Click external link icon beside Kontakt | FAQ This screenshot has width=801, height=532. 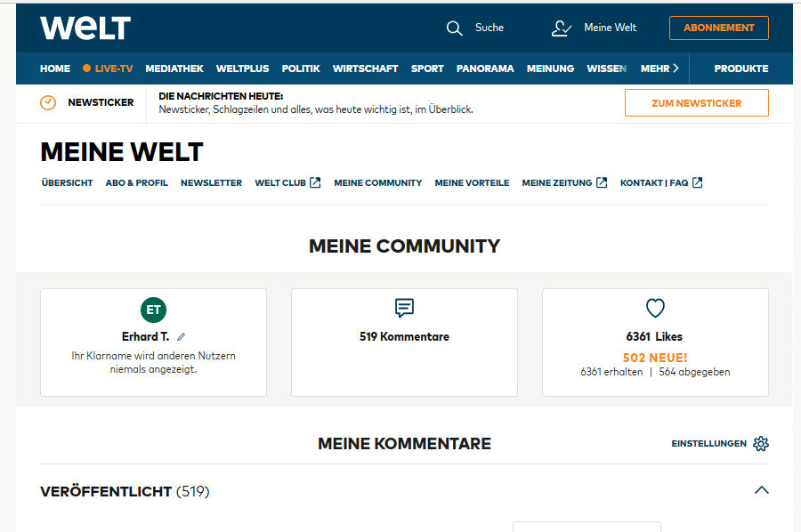click(697, 182)
